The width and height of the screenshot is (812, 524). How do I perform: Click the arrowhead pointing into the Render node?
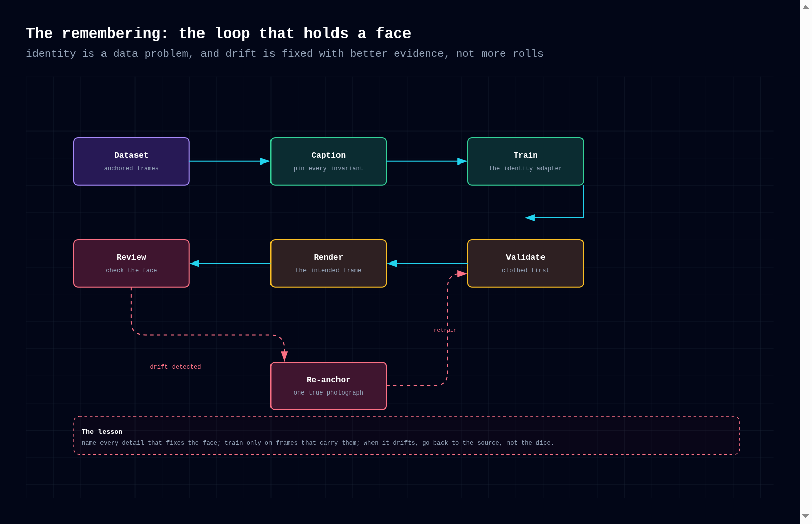(392, 264)
